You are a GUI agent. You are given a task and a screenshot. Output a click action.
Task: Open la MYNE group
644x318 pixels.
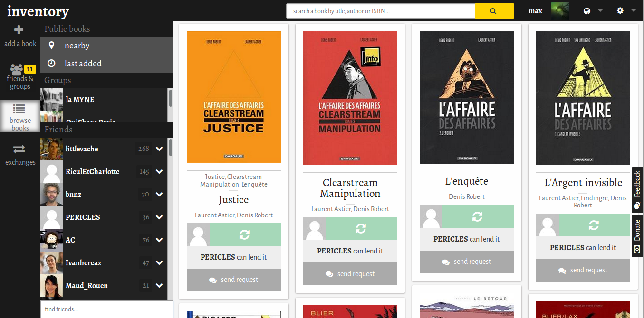(x=104, y=100)
